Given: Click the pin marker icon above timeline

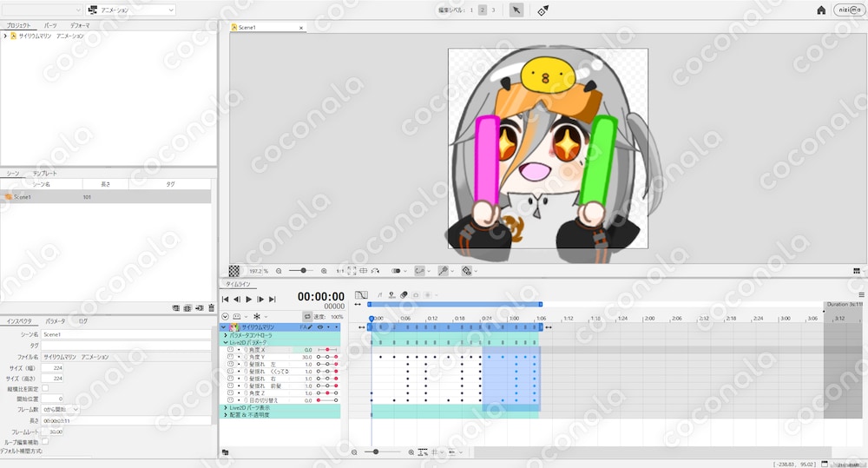Looking at the screenshot, I should [391, 295].
